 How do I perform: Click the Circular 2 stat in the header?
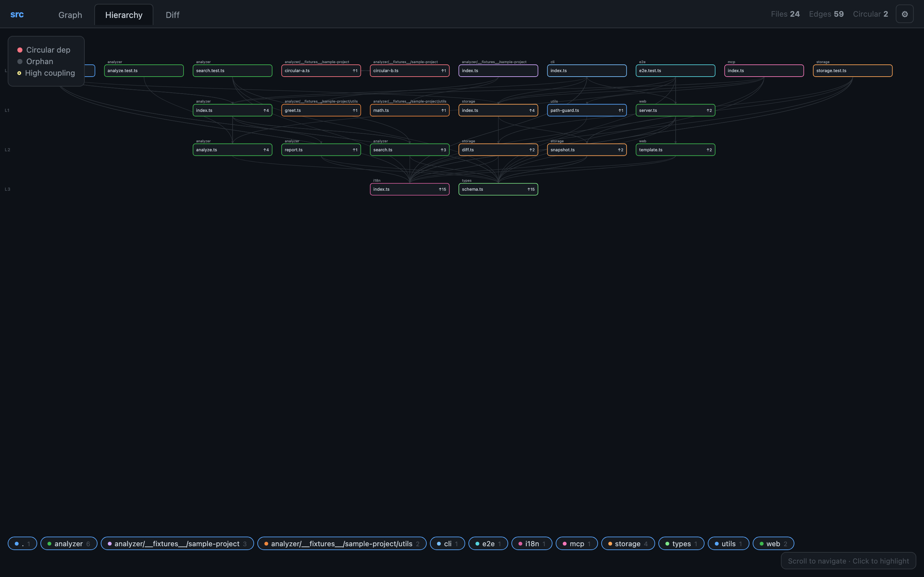(870, 14)
